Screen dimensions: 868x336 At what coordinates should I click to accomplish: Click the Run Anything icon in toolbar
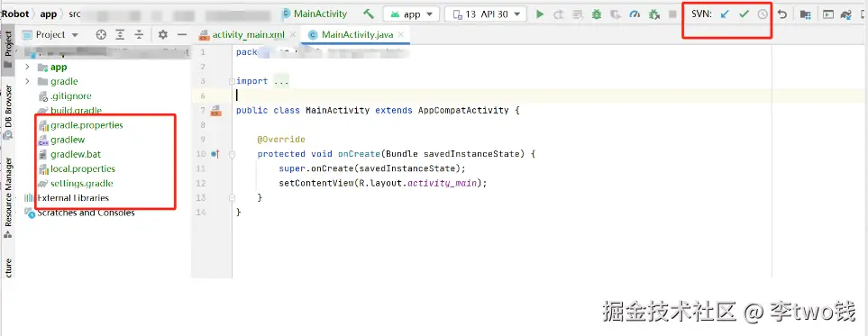pyautogui.click(x=827, y=14)
